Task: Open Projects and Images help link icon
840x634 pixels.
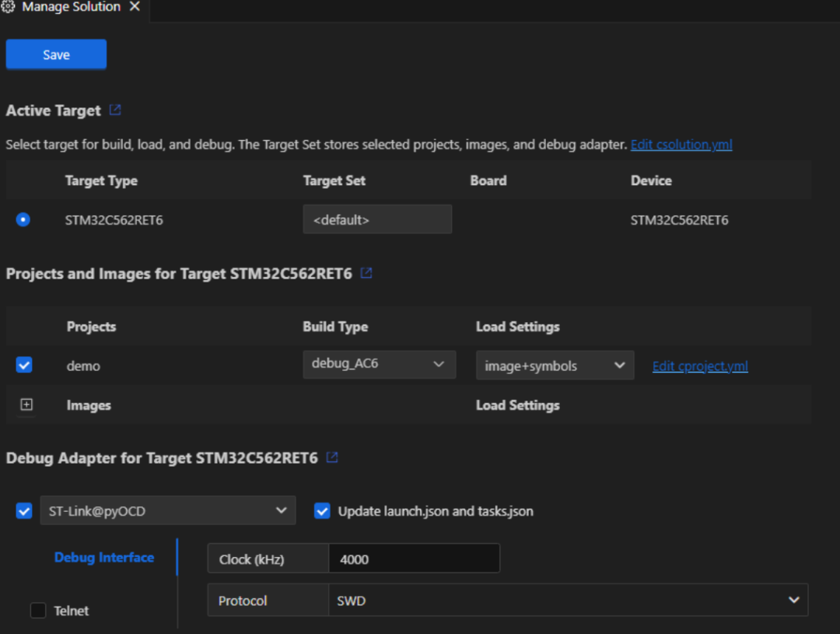Action: pyautogui.click(x=366, y=273)
